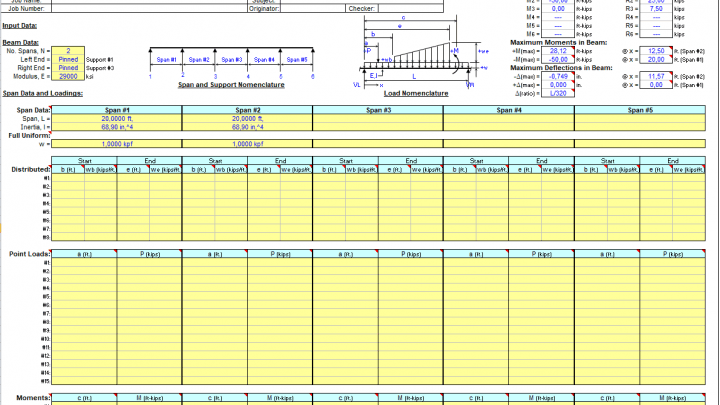This screenshot has height=405, width=720.
Task: Click the Span #5 column header in Span Data
Action: pyautogui.click(x=640, y=110)
